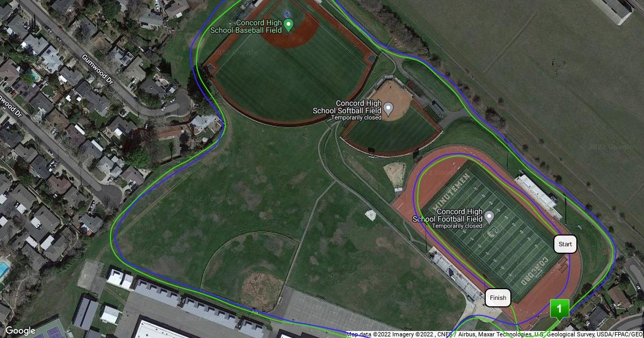The image size is (644, 338).
Task: Open the Concord High School Softball Field label
Action: coord(347,107)
